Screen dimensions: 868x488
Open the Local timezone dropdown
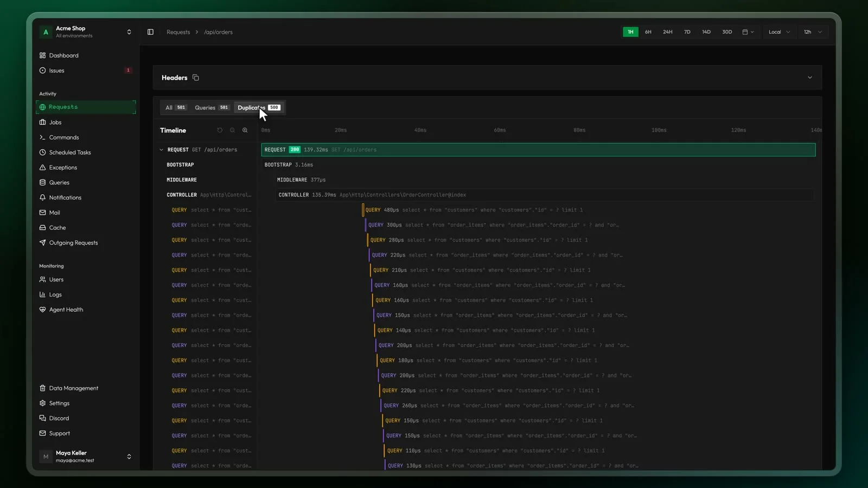[780, 32]
